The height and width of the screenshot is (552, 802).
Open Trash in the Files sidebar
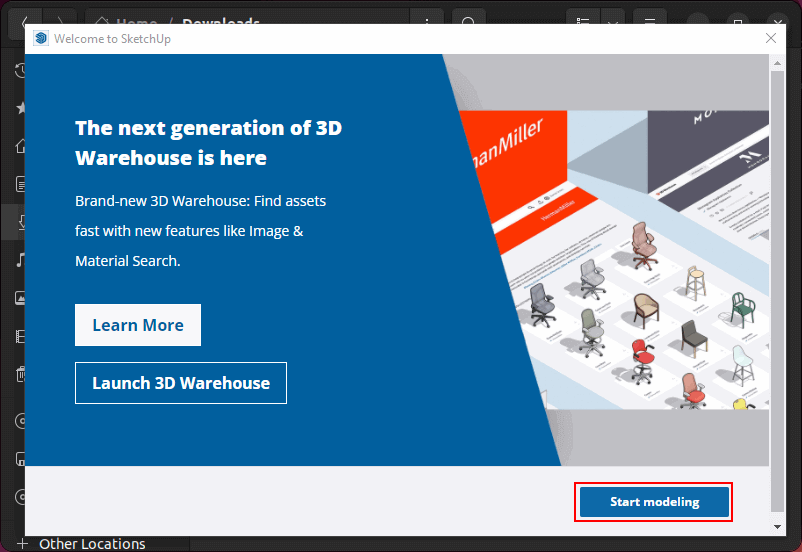(x=20, y=374)
